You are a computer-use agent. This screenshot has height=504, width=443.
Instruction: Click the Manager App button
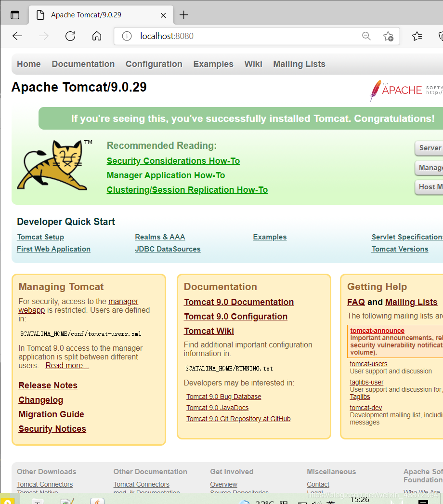(x=429, y=168)
